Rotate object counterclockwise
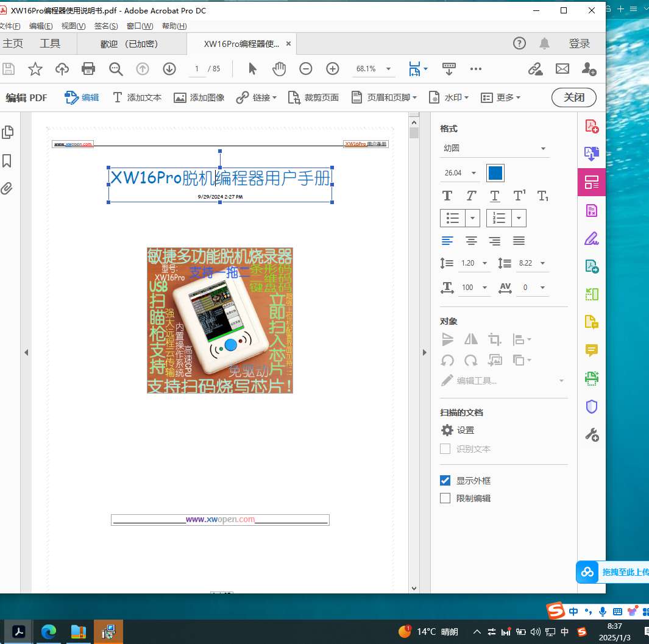 (x=447, y=361)
